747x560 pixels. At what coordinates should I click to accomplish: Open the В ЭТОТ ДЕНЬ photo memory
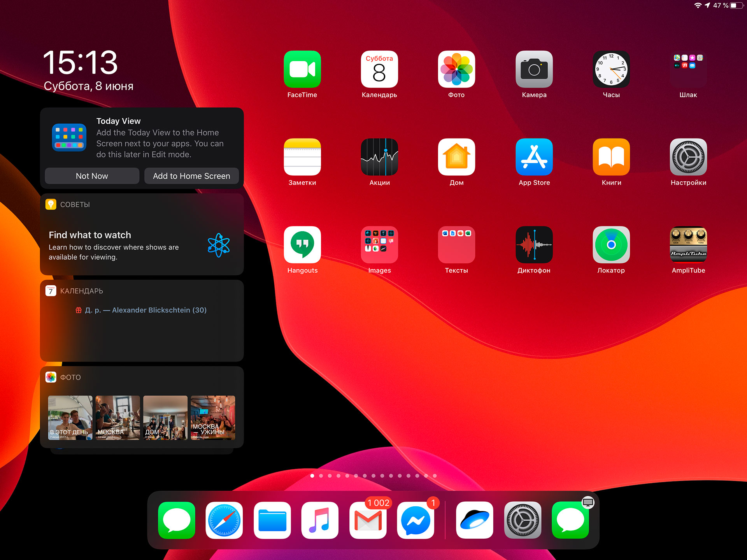click(70, 418)
